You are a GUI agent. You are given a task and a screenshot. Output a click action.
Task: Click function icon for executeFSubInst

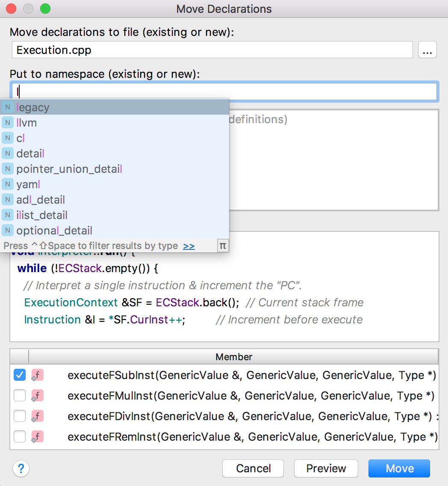[x=37, y=375]
